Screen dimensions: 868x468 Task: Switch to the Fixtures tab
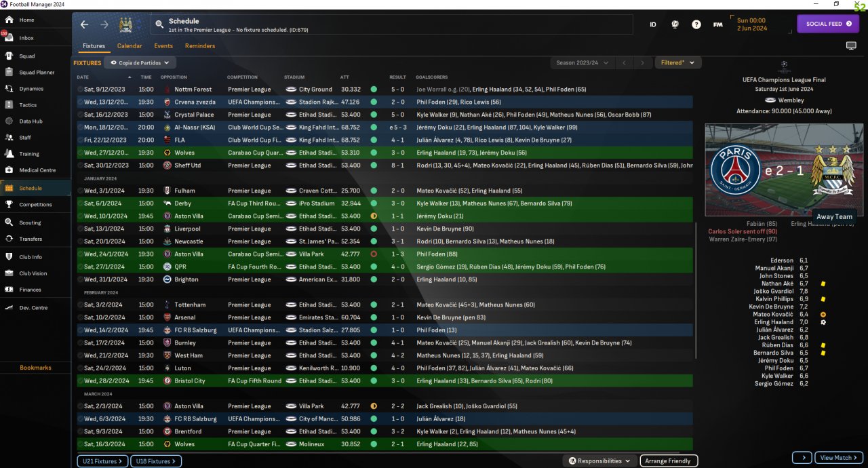pos(94,46)
